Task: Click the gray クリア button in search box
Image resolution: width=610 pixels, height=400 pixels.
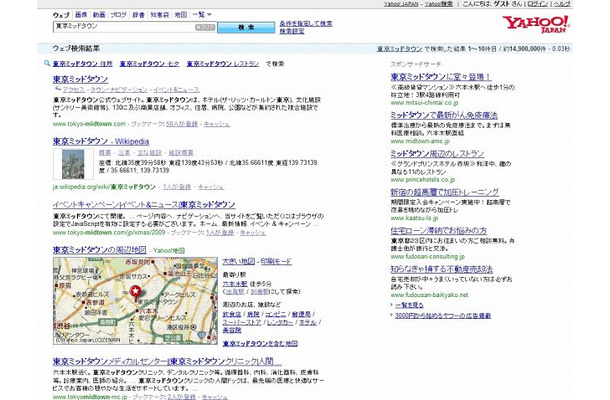Action: (205, 27)
